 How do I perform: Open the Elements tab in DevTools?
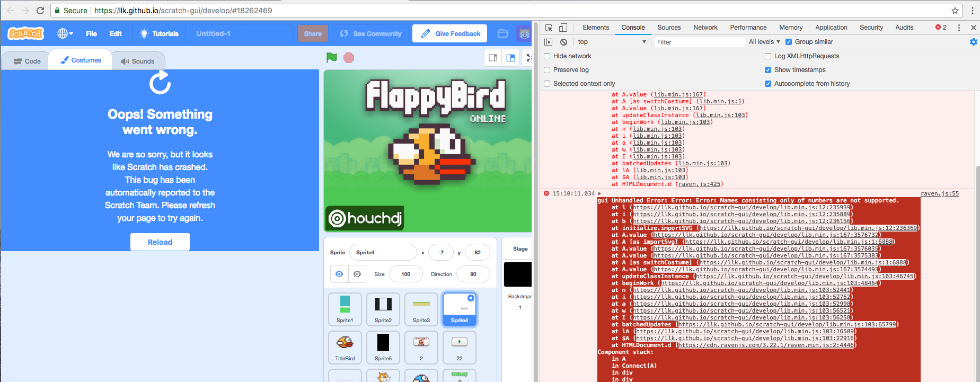596,28
